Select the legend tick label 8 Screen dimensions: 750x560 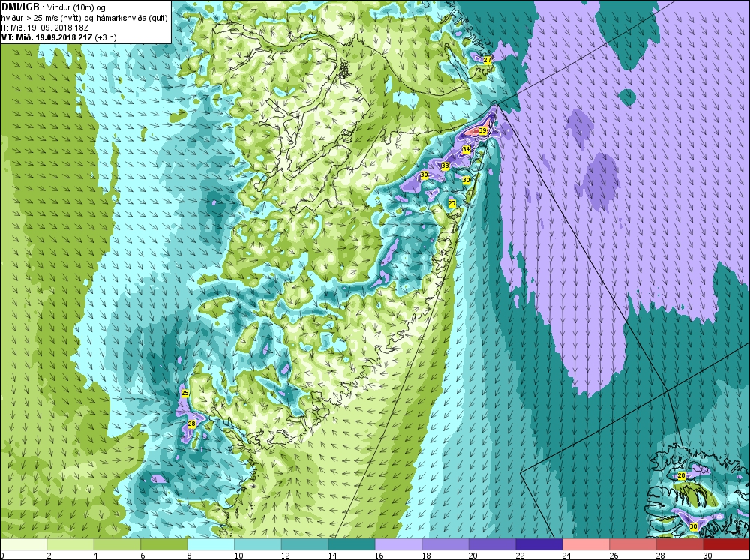point(190,556)
